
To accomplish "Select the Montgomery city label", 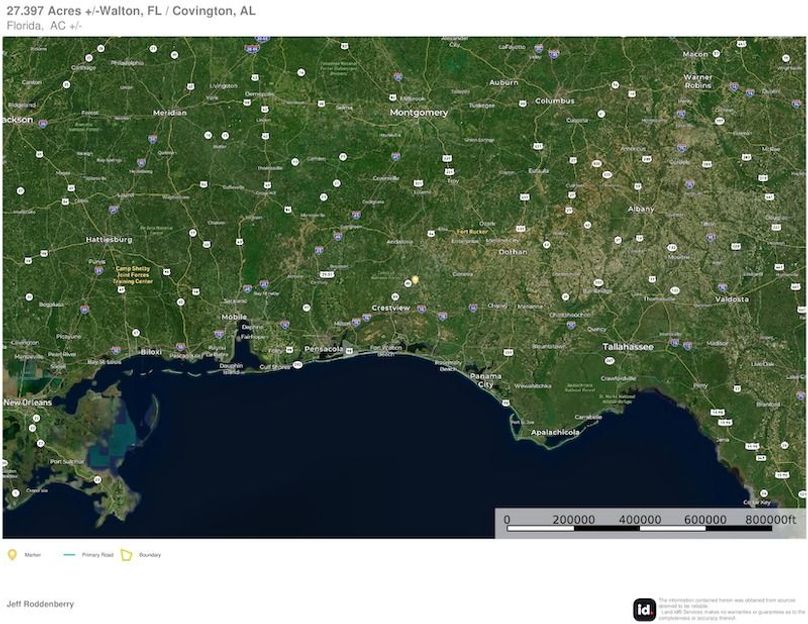I will (421, 112).
